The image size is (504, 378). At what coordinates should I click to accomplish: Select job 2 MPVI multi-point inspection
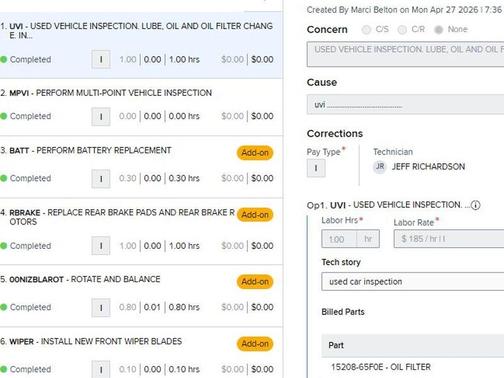click(141, 107)
